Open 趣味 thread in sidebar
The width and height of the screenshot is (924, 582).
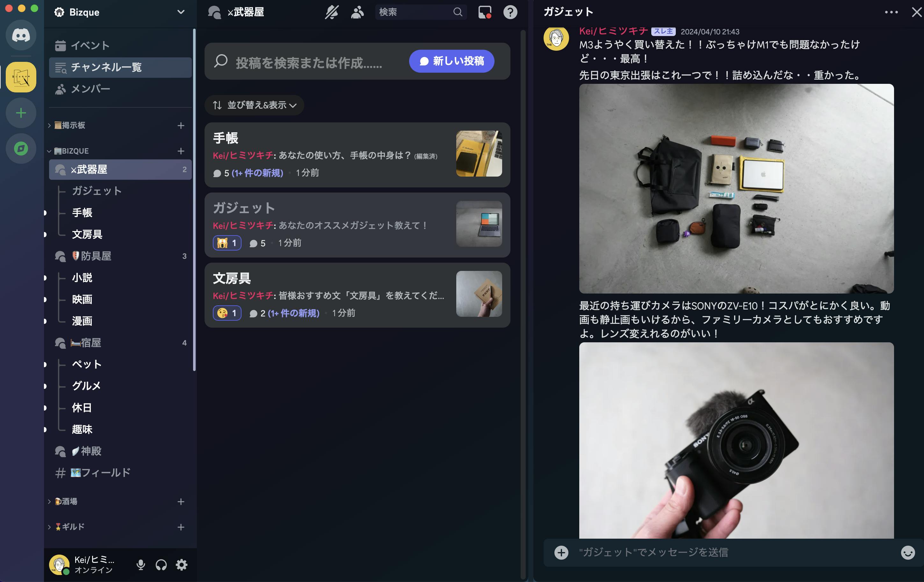point(82,429)
